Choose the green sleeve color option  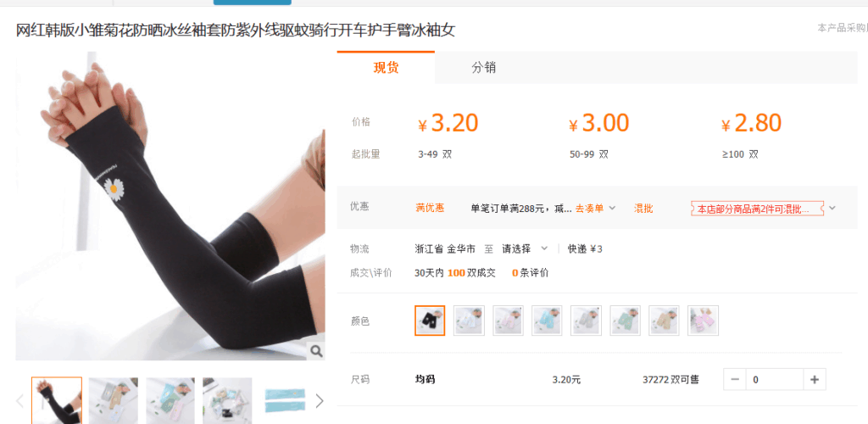pos(625,321)
